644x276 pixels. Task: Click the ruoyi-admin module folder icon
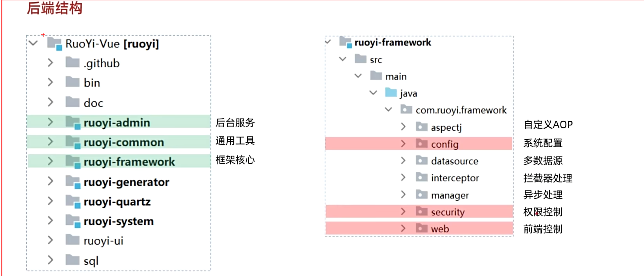click(73, 122)
